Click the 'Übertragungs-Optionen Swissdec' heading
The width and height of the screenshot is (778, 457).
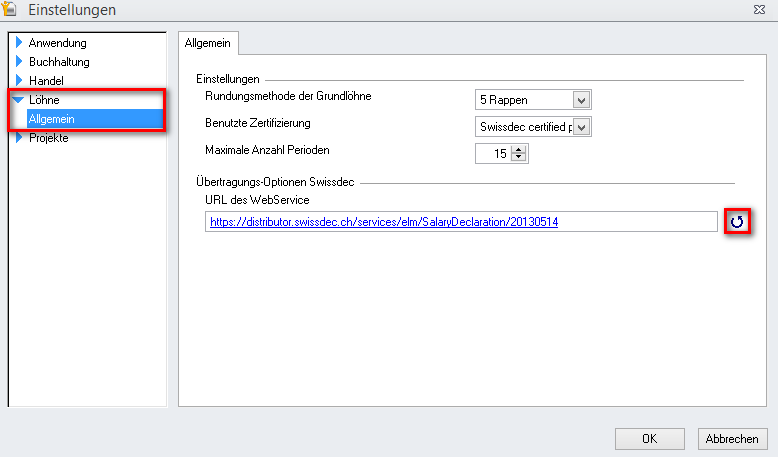pos(275,182)
